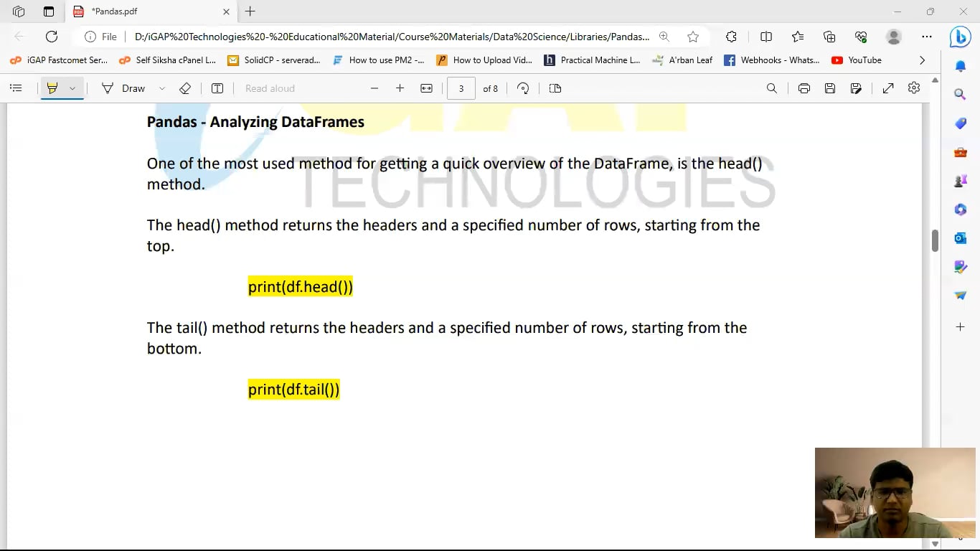Select the Erase tool
The height and width of the screenshot is (551, 980).
pyautogui.click(x=185, y=88)
